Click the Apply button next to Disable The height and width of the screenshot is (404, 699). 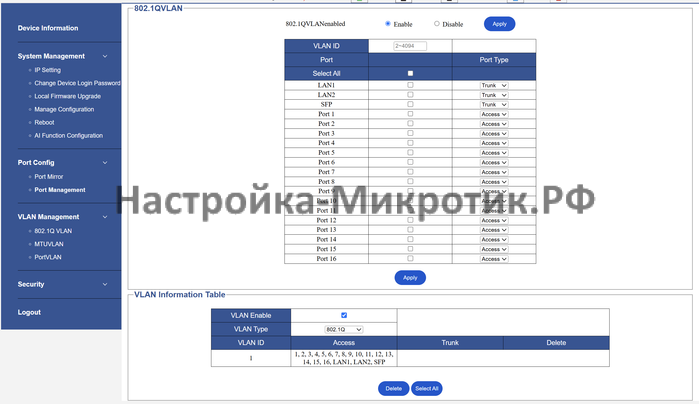click(499, 24)
